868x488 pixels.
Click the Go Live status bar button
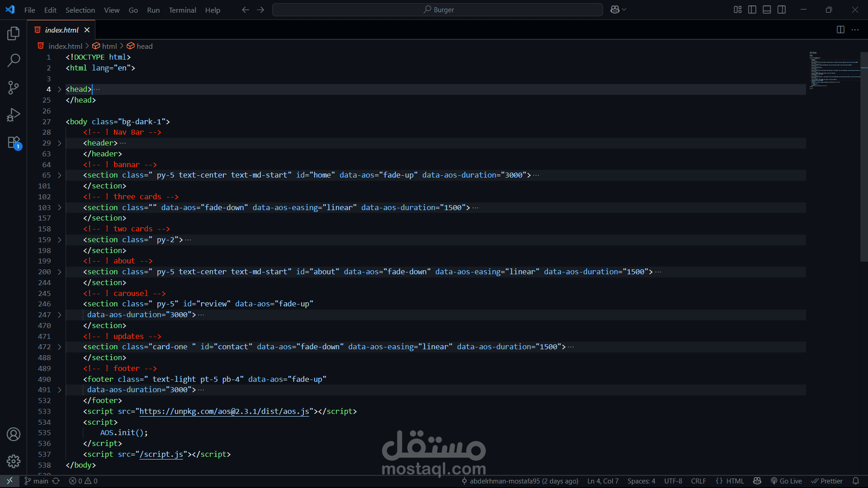[x=786, y=481]
